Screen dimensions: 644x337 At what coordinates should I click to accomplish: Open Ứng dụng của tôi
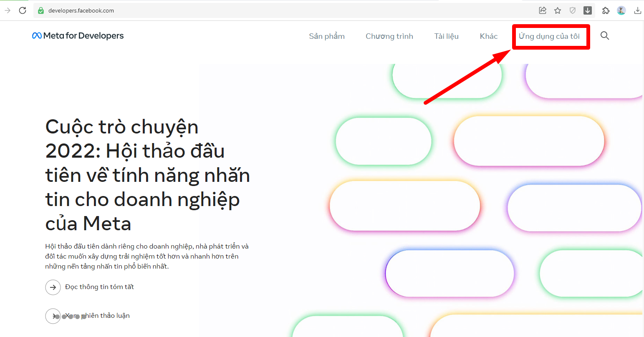[549, 36]
